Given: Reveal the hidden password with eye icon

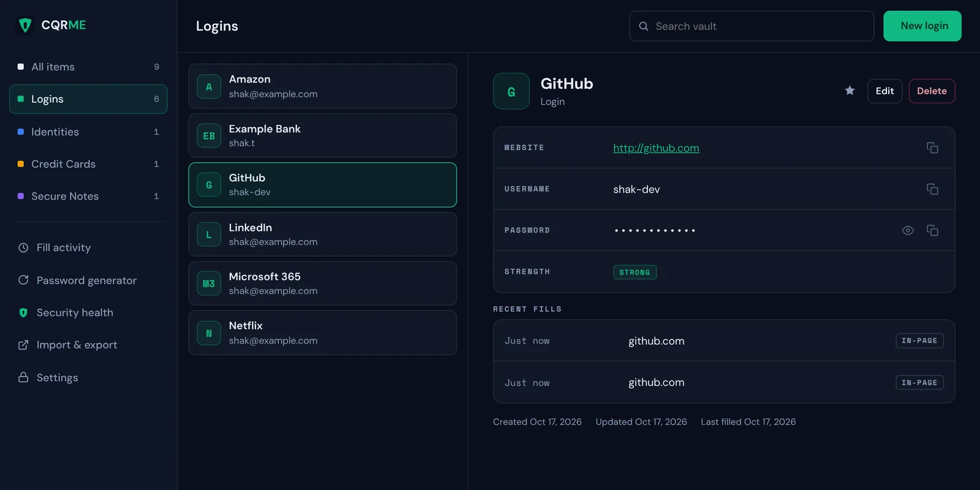Looking at the screenshot, I should pos(908,230).
